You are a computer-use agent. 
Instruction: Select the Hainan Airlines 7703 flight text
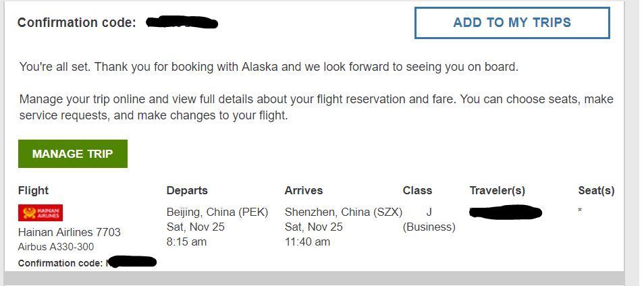[x=70, y=232]
